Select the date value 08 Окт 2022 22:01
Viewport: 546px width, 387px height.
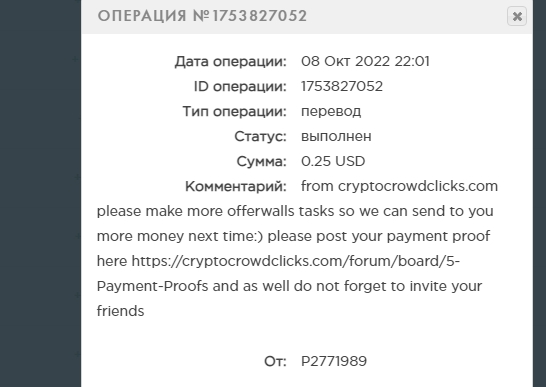click(365, 61)
